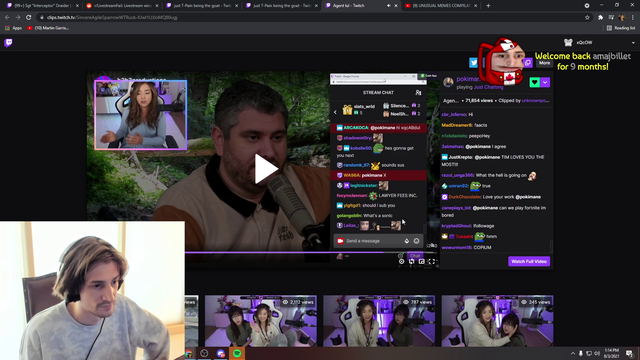Open the Just Chatting category link

(488, 87)
